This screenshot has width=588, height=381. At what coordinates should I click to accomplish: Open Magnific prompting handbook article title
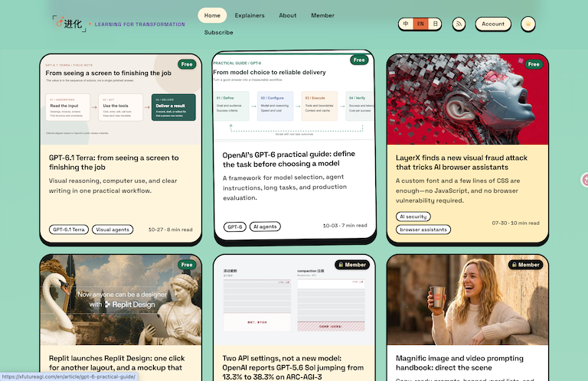click(x=459, y=363)
